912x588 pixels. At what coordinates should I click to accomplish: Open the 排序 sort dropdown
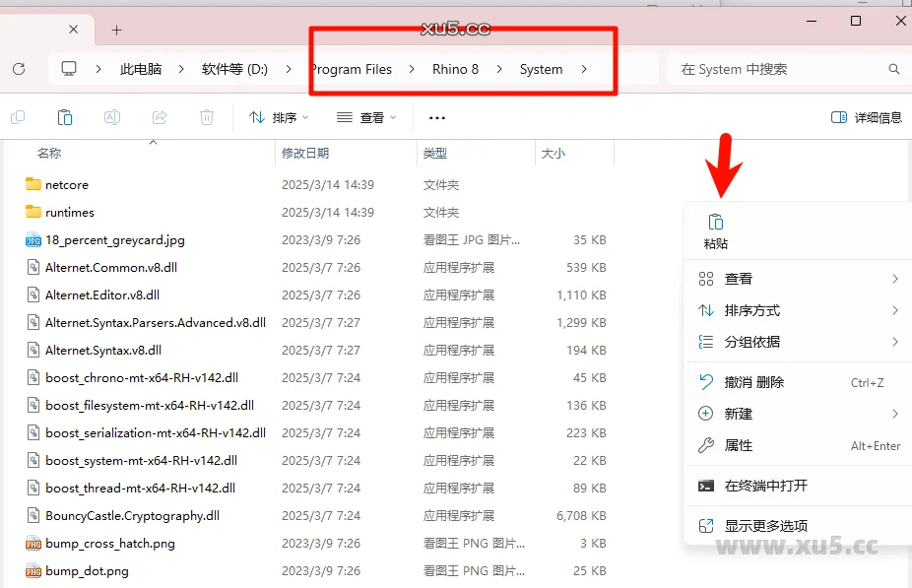[279, 116]
